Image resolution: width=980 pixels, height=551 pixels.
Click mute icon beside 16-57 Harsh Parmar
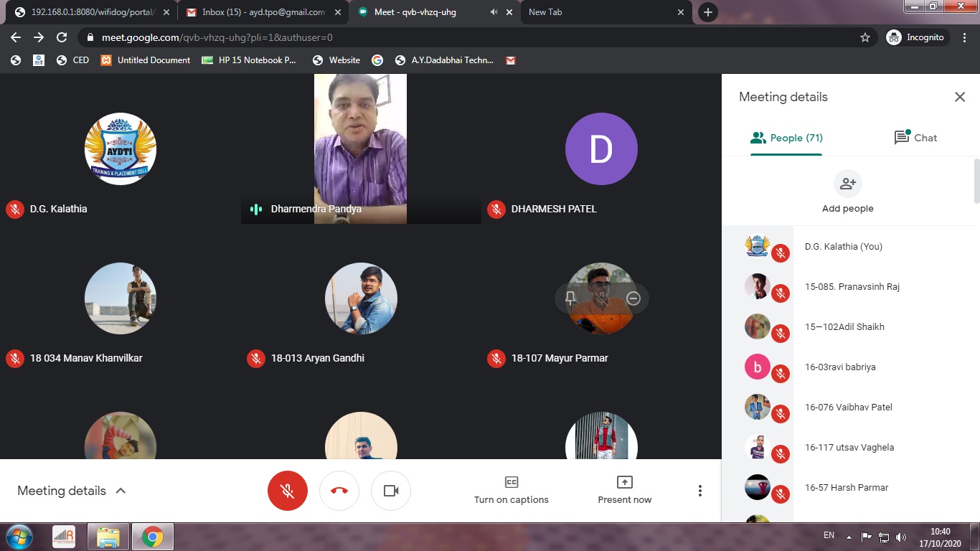781,494
